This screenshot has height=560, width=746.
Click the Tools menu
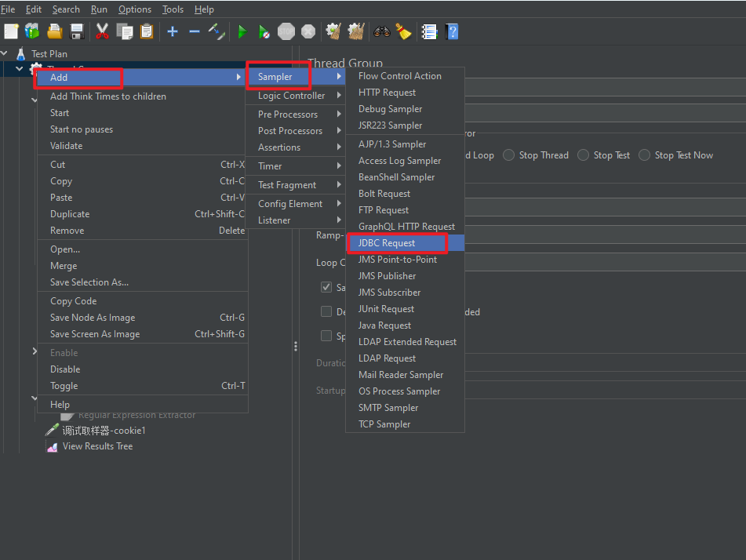(173, 9)
